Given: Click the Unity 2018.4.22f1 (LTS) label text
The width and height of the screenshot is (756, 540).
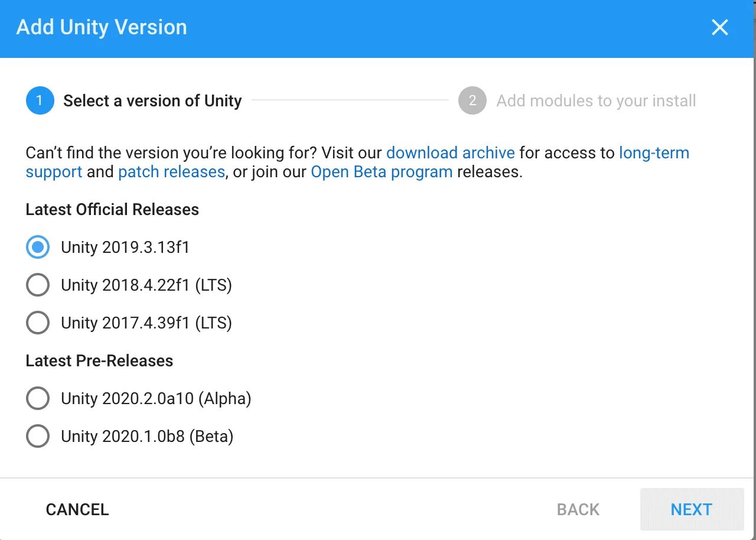Looking at the screenshot, I should pos(146,285).
